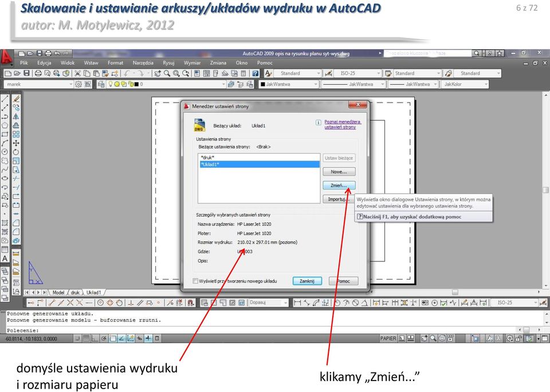This screenshot has width=550, height=392.
Task: Select the Mirror tool in the modify toolbar
Action: click(x=16, y=116)
